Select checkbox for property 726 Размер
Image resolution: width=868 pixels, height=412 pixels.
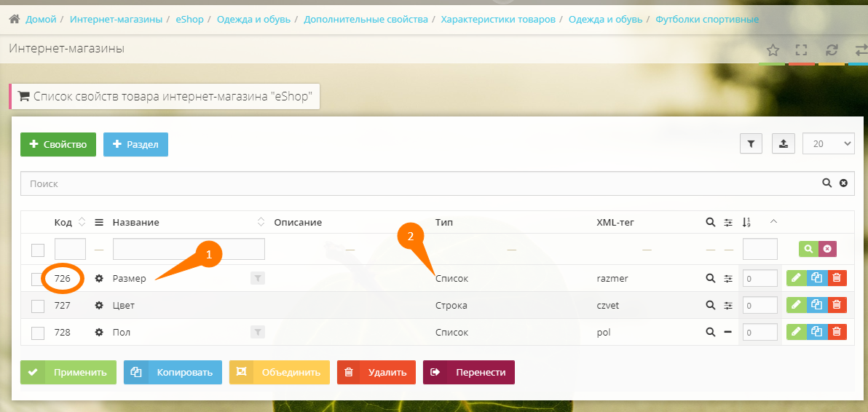click(38, 279)
